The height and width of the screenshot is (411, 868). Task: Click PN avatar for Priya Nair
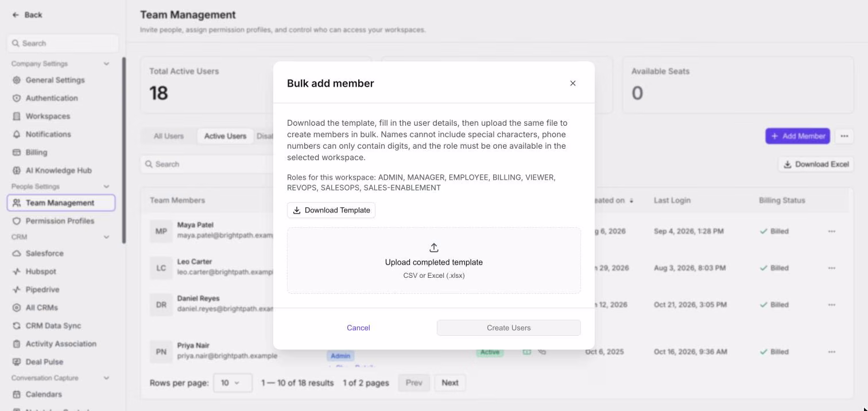click(x=161, y=352)
